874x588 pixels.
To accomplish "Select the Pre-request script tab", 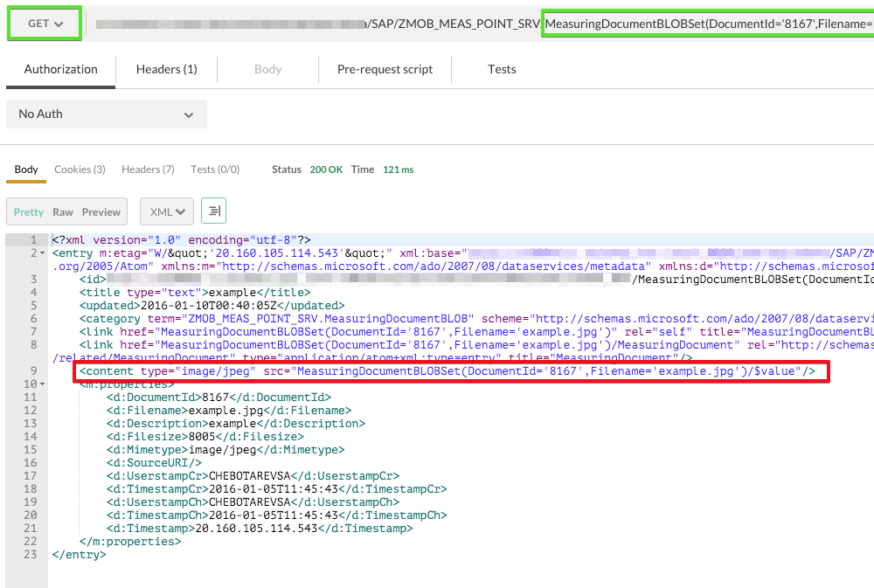I will tap(385, 70).
